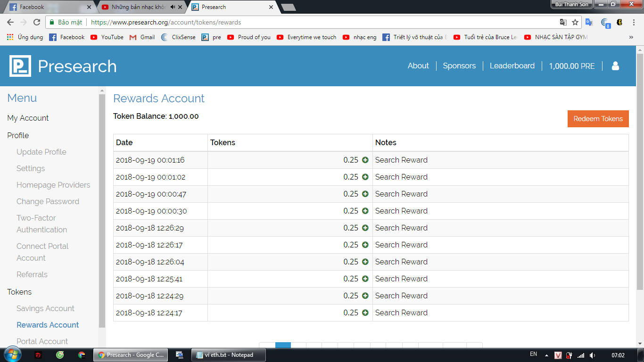644x362 pixels.
Task: Open the Ứng dụng apps shortcut
Action: coord(25,37)
